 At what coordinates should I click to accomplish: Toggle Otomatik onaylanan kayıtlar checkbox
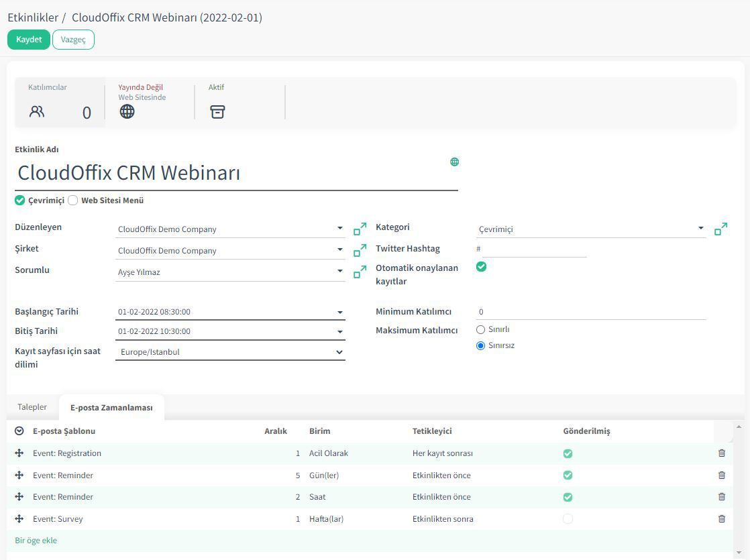tap(481, 266)
